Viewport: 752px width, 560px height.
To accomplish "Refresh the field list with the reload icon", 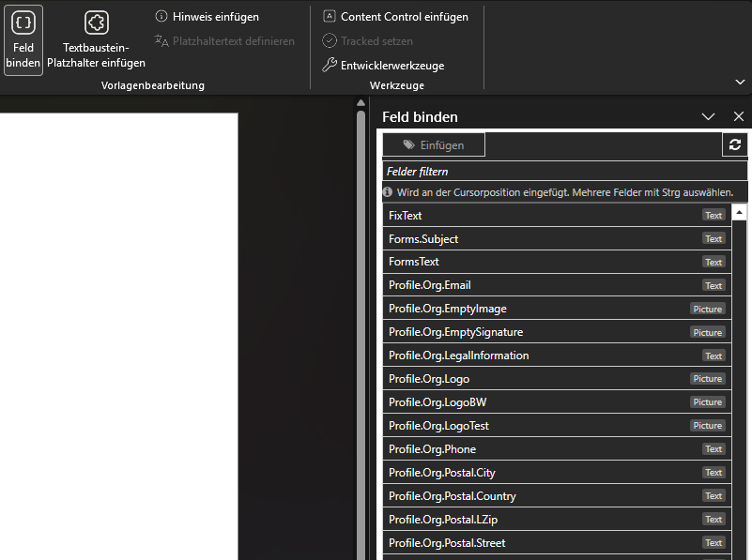I will 735,144.
